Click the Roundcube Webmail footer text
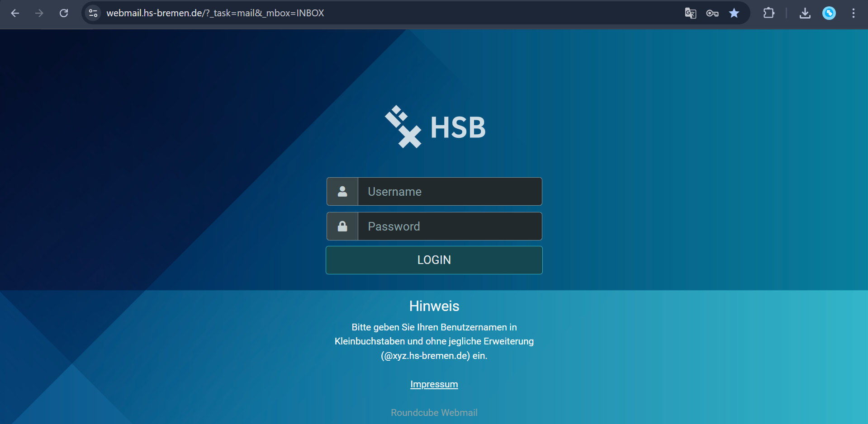This screenshot has width=868, height=424. (x=434, y=412)
